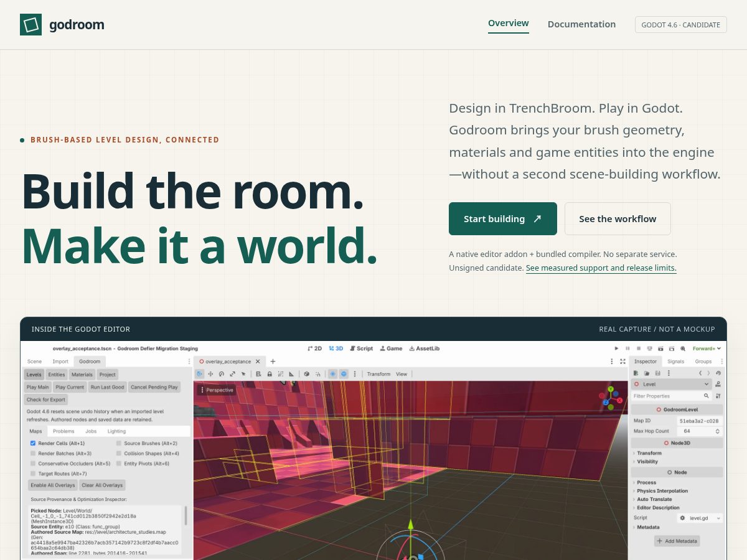Viewport: 747px width, 560px height.
Task: Toggle Render Cells (Alt+1) checkbox
Action: [x=33, y=443]
